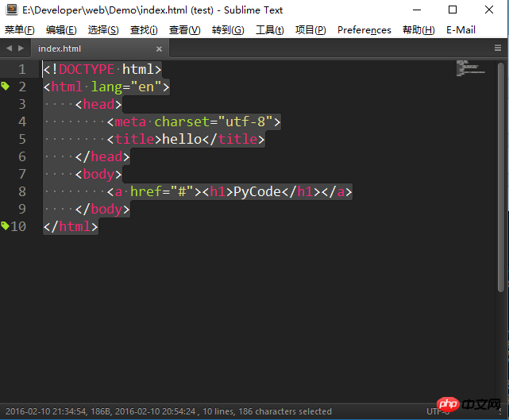Click the opening head tag on line 3
This screenshot has width=509, height=420.
[98, 105]
